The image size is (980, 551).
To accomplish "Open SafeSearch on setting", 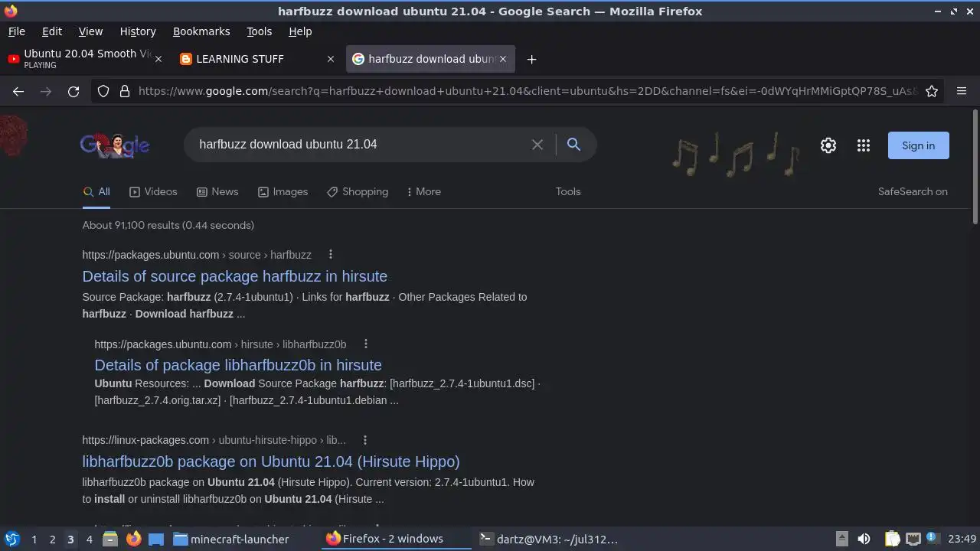I will pos(913,192).
